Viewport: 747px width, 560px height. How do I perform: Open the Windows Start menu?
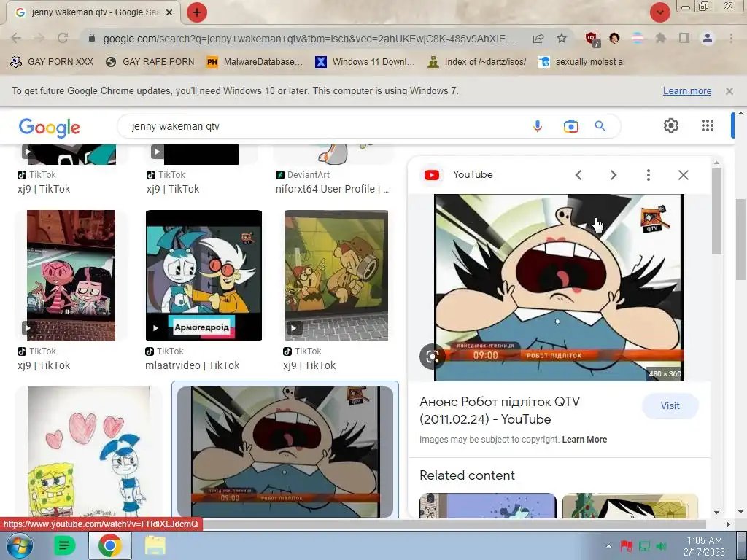click(18, 545)
